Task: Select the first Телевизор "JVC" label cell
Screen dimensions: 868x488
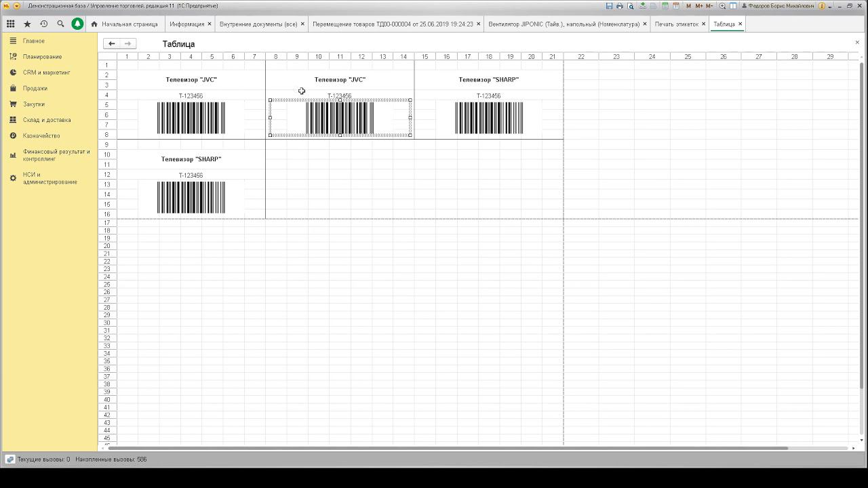Action: pyautogui.click(x=191, y=80)
